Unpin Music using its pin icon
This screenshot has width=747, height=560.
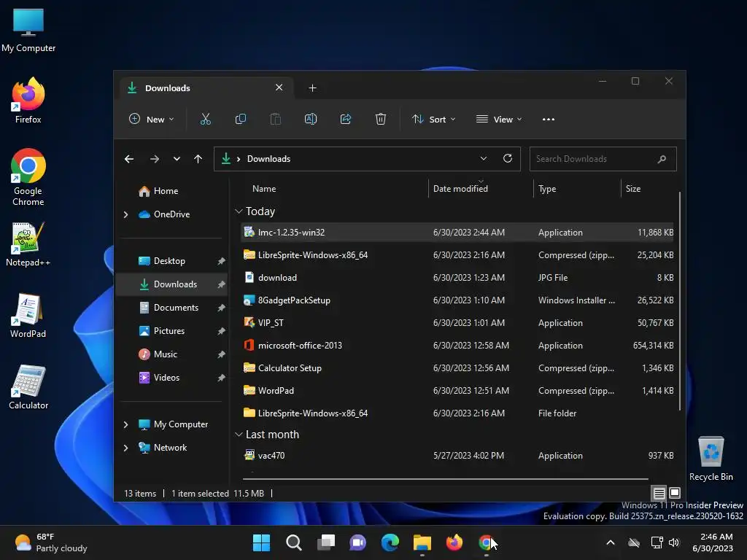(x=221, y=354)
